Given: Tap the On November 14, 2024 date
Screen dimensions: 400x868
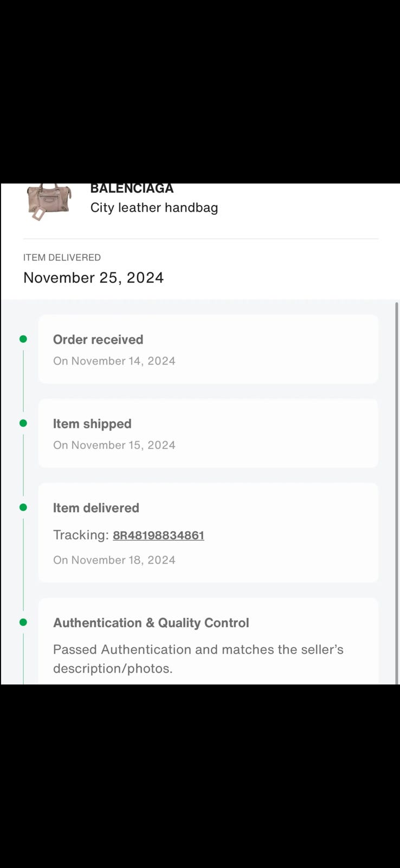Looking at the screenshot, I should 114,361.
